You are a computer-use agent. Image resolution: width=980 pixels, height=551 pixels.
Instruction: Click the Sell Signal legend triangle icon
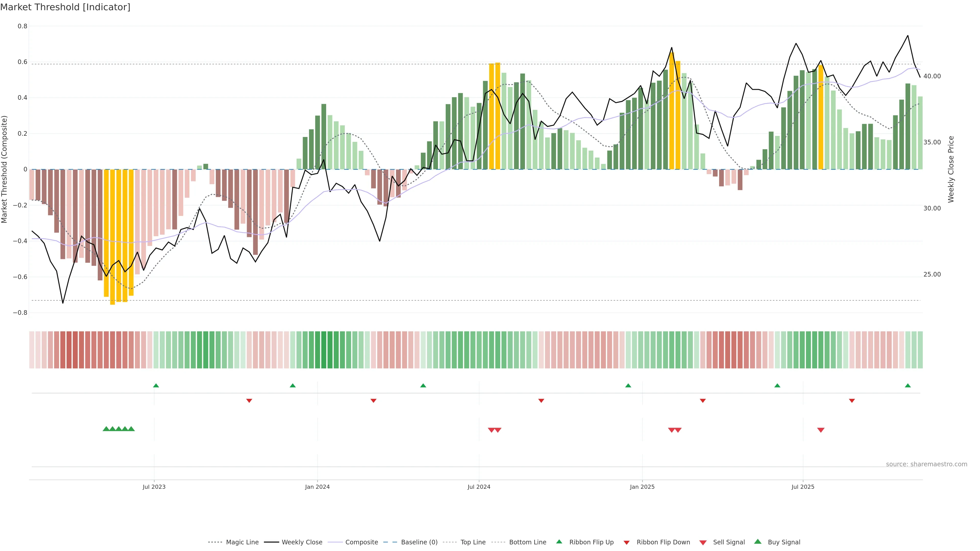(x=703, y=543)
